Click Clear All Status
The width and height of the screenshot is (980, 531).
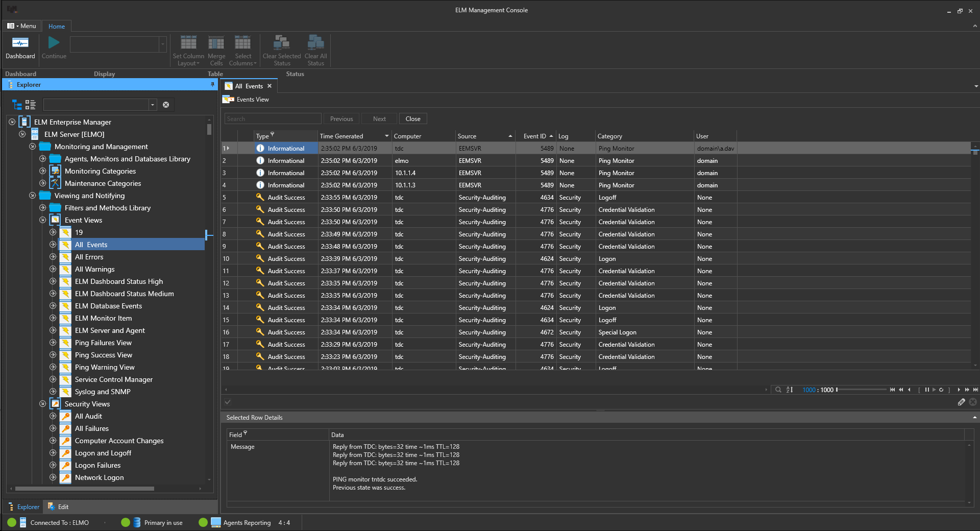click(316, 51)
